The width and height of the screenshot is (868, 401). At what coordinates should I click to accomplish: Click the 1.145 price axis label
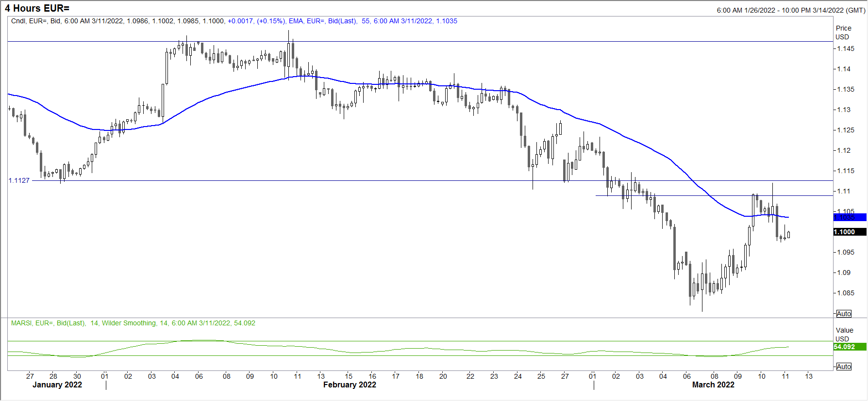[846, 48]
